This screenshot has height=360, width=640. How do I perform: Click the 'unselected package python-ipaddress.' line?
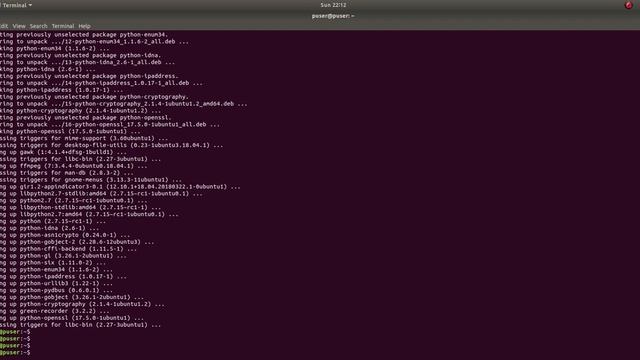89,76
